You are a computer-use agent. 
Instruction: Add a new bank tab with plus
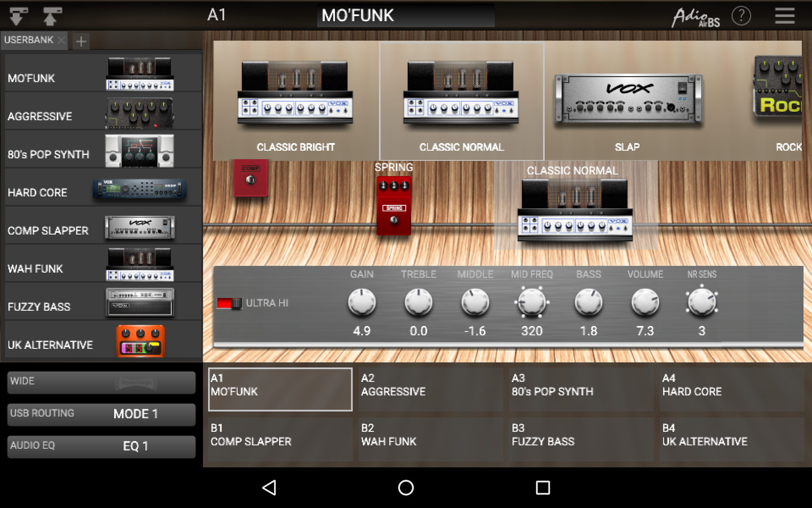(x=81, y=41)
